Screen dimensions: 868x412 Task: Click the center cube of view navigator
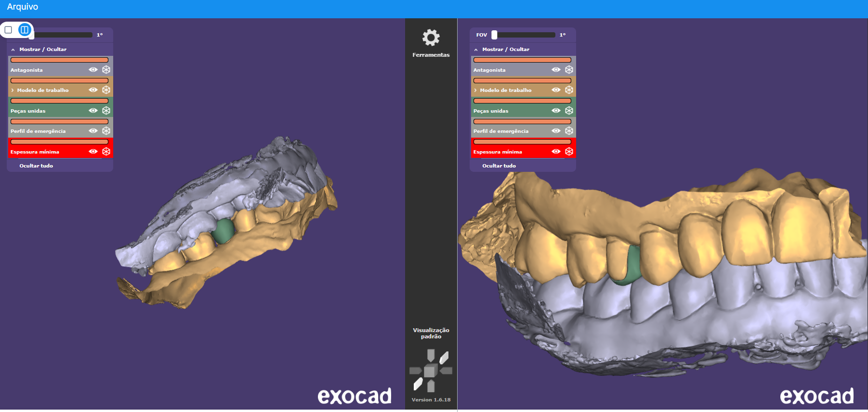(431, 370)
